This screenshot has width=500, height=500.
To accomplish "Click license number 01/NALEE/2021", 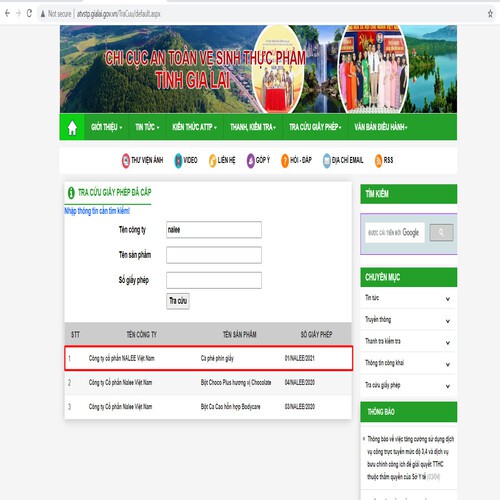I will pos(299,358).
